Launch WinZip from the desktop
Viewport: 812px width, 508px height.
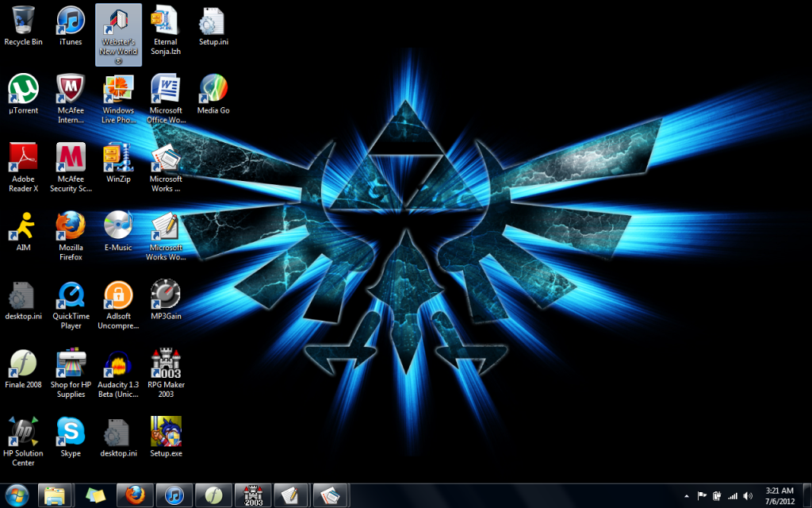(x=119, y=163)
